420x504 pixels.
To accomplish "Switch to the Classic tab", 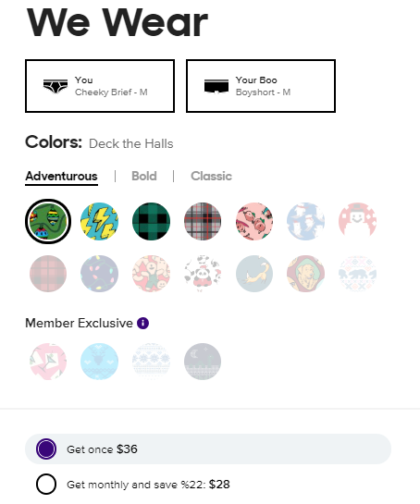I will (x=211, y=176).
